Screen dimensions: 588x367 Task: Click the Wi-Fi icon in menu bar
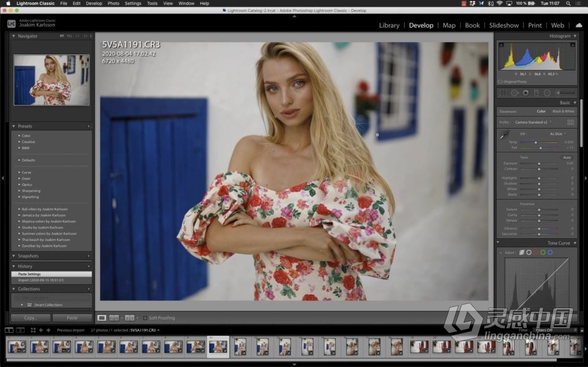pyautogui.click(x=500, y=4)
